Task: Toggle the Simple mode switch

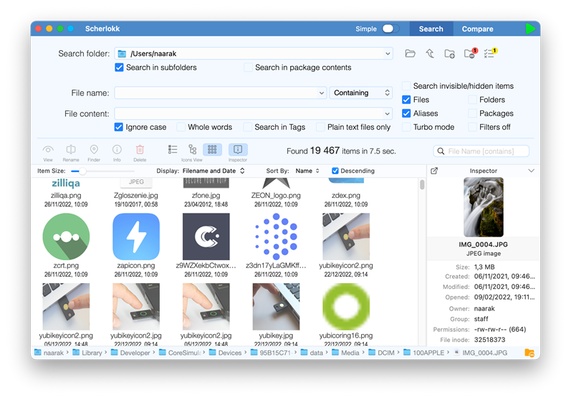Action: pyautogui.click(x=391, y=29)
